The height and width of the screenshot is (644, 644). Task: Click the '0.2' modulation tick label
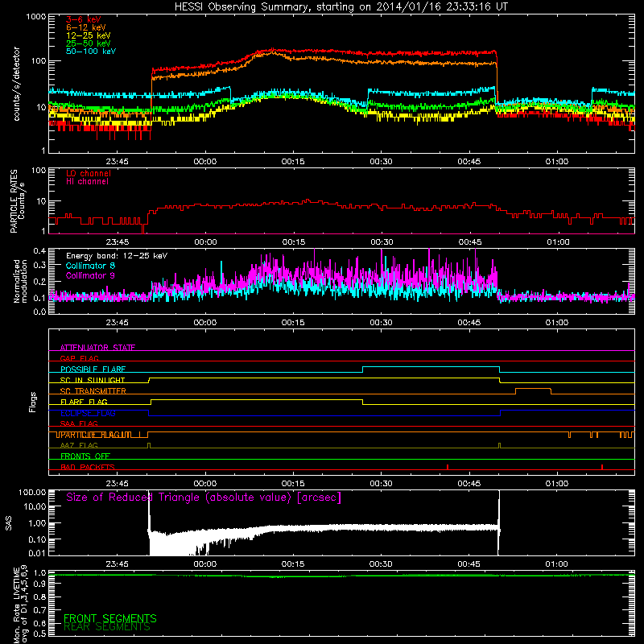coord(39,282)
